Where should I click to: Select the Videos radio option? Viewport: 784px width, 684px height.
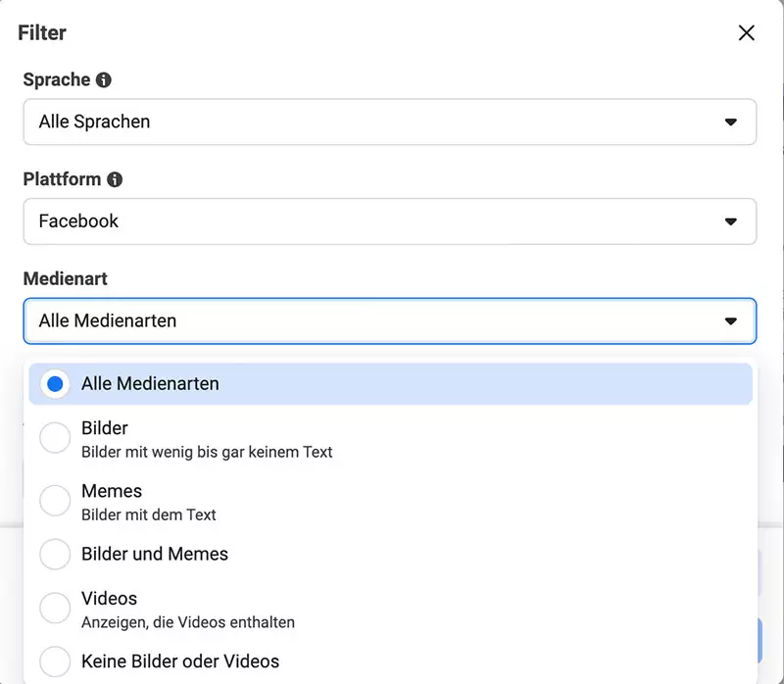(55, 608)
